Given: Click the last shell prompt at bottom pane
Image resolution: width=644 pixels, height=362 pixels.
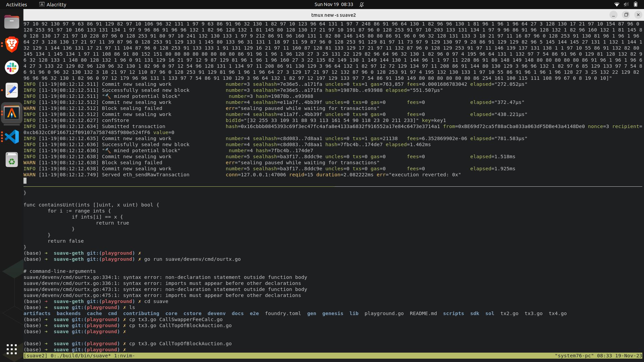Looking at the screenshot, I should 75,350.
